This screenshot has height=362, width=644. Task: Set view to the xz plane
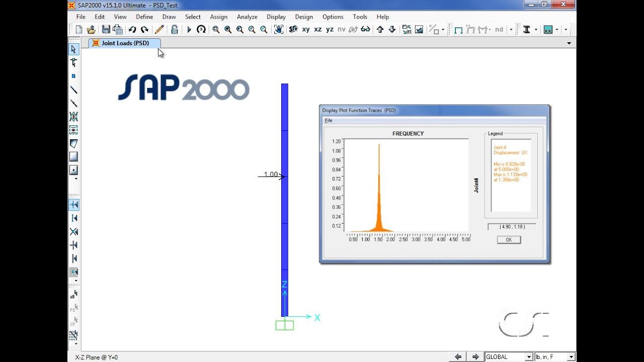(x=318, y=30)
